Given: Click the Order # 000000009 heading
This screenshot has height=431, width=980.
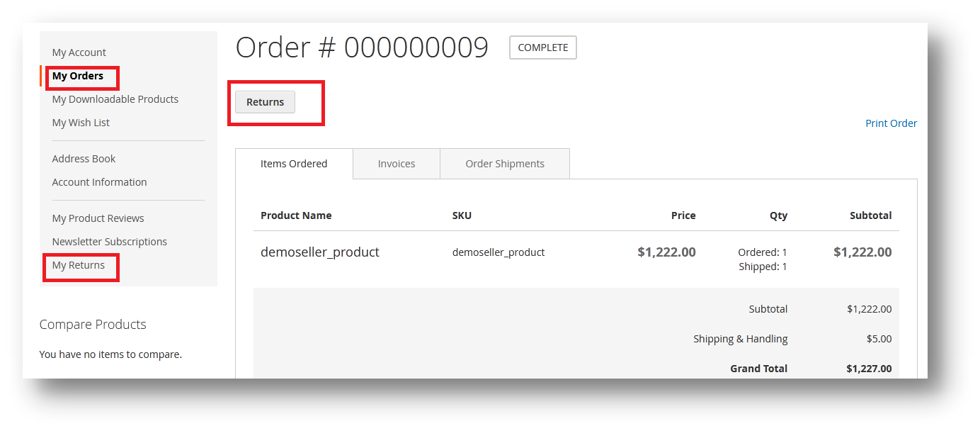Looking at the screenshot, I should pyautogui.click(x=362, y=47).
